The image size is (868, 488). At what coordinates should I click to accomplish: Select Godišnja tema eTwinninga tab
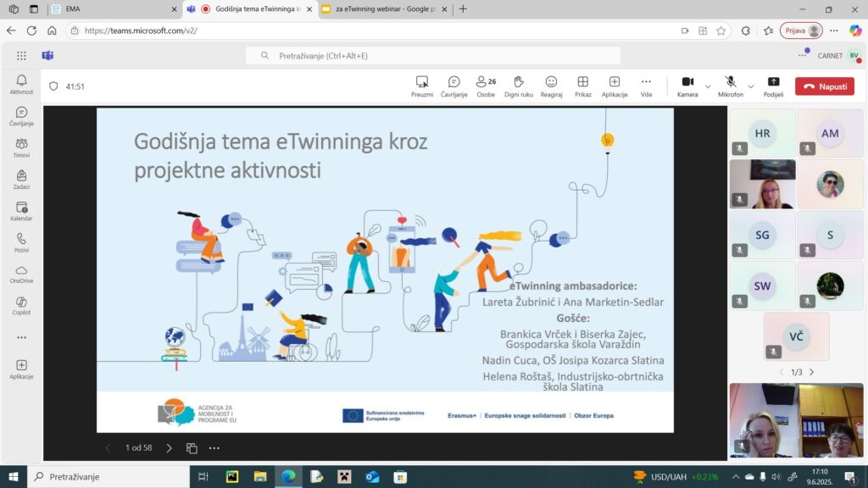click(x=251, y=8)
